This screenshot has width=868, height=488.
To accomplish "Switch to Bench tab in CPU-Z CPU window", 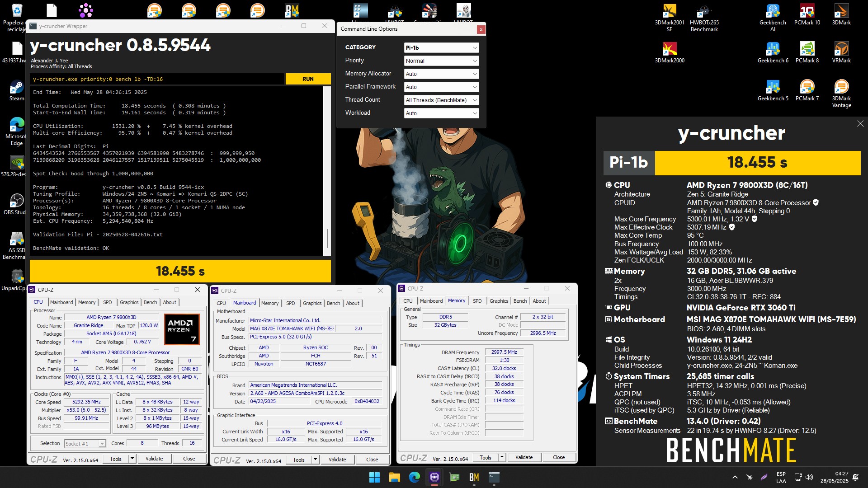I will pos(150,302).
